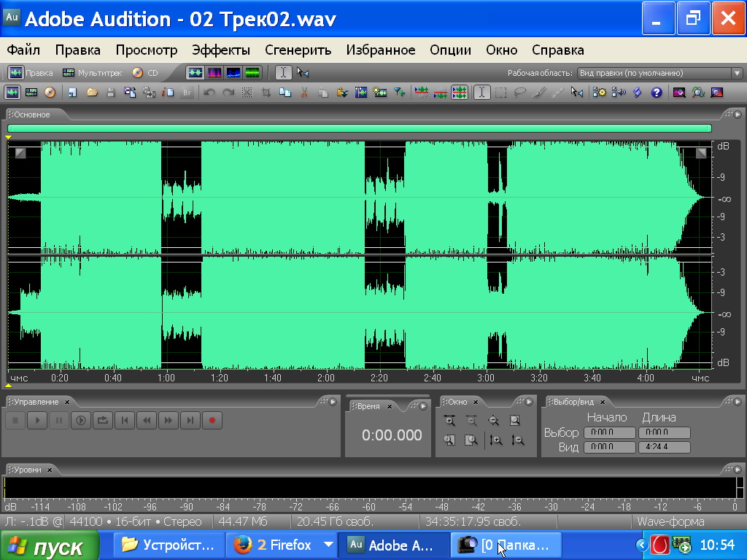Click zoom out vertically icon
Screen dimensions: 747x560
[517, 440]
